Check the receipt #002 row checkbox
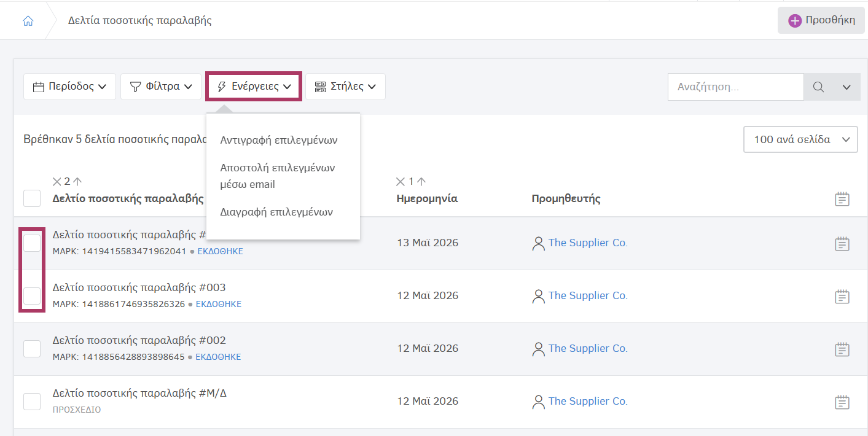This screenshot has width=868, height=436. 32,348
